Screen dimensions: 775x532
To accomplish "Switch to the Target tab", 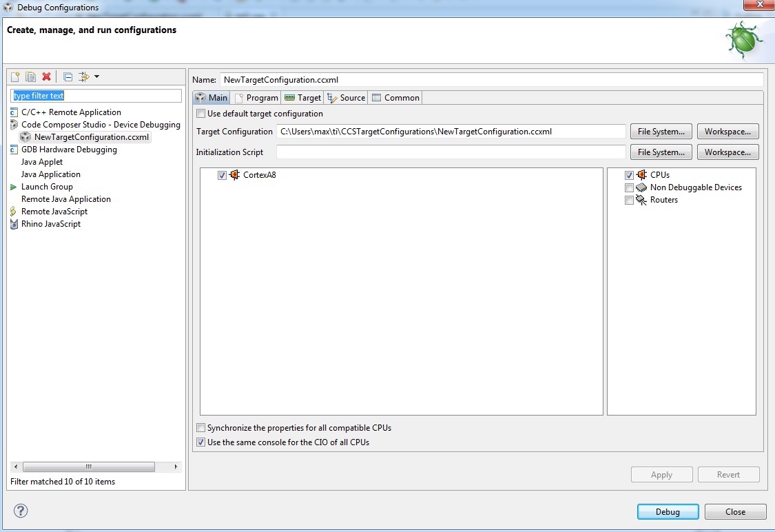I will pyautogui.click(x=303, y=97).
